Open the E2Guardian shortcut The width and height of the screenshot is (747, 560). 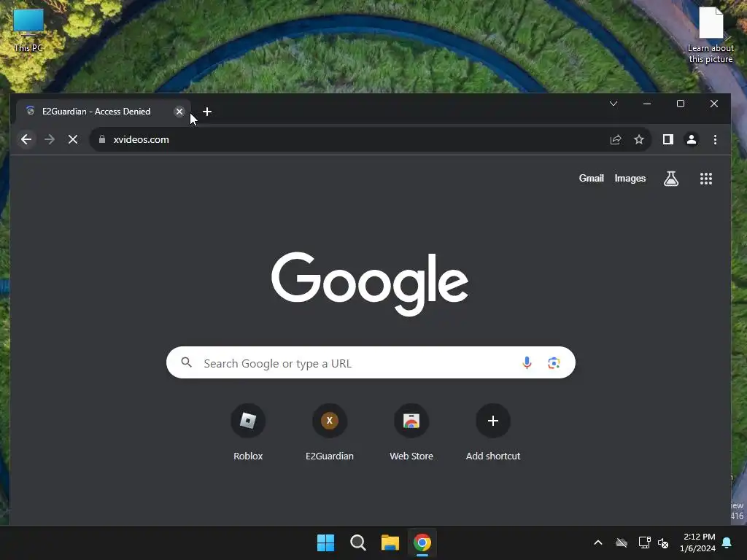coord(329,432)
